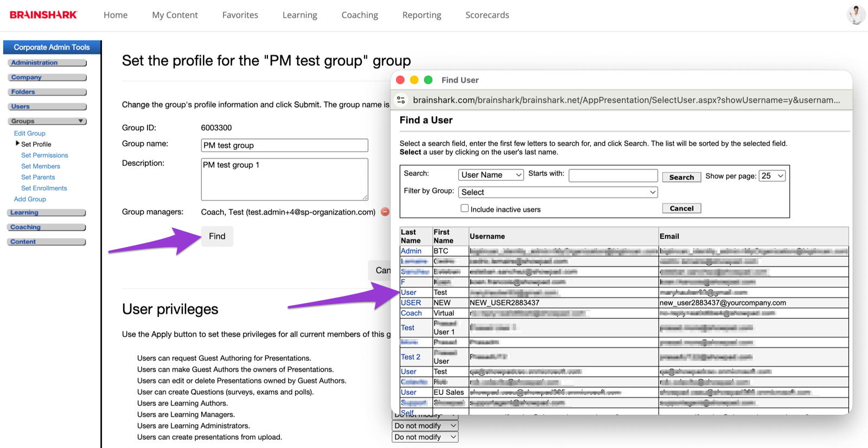Focus the Group name input field
This screenshot has height=448, width=868.
pyautogui.click(x=285, y=146)
